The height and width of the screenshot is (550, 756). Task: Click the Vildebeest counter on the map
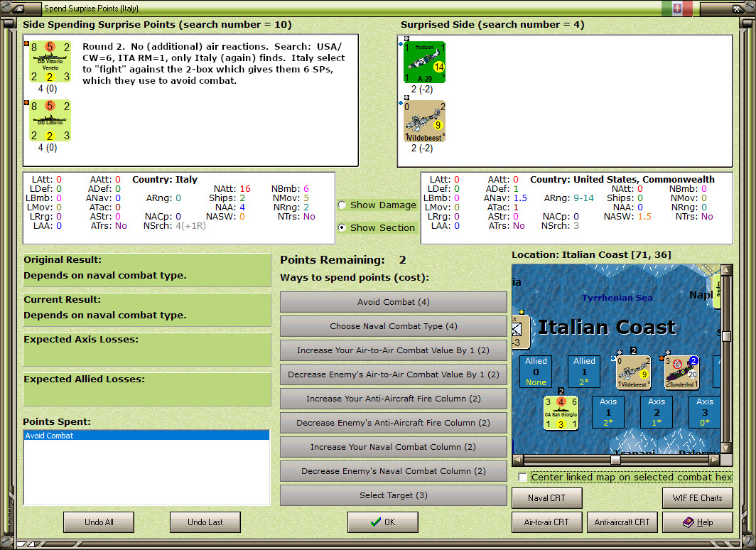point(634,372)
